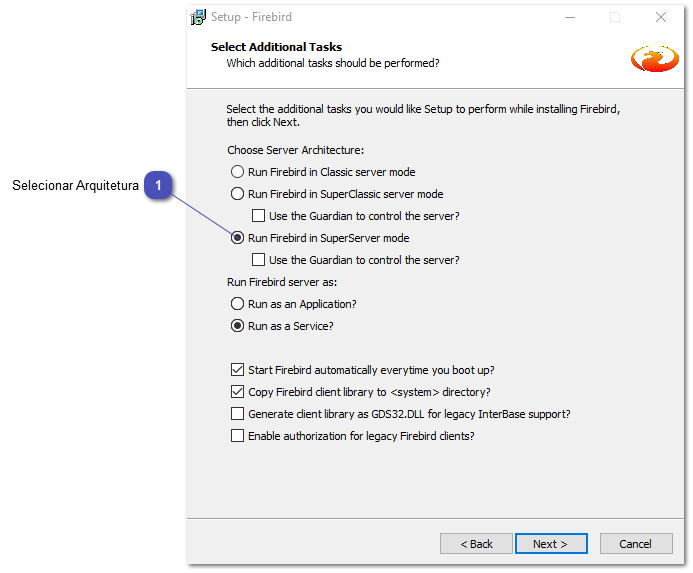Viewport: 693px width, 573px height.
Task: Toggle Start Firebird automatically on boot
Action: pos(238,370)
